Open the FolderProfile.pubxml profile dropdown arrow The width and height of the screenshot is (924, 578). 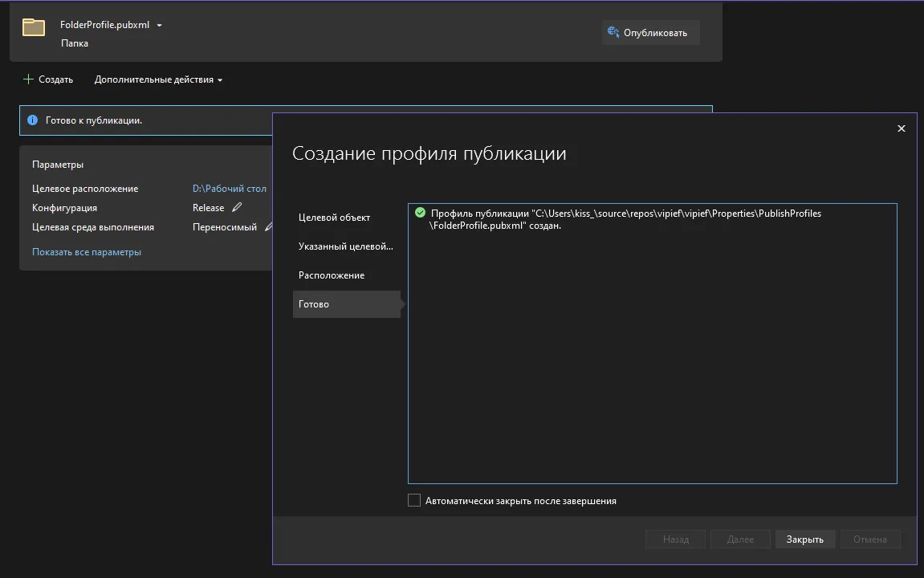pyautogui.click(x=159, y=26)
